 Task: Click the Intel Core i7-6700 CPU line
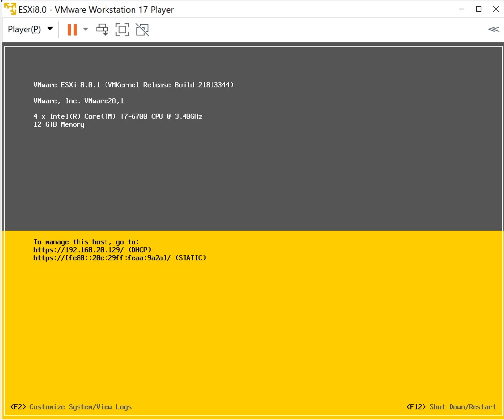tap(118, 116)
